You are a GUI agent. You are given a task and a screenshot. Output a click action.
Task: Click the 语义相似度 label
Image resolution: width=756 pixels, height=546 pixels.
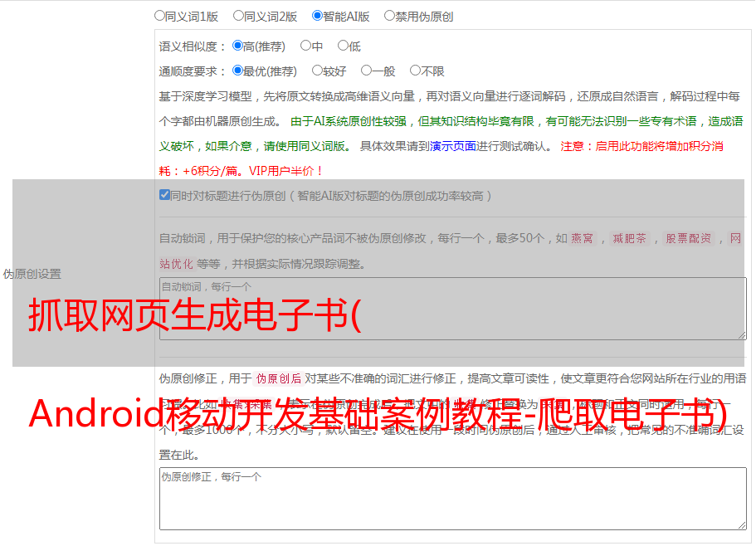[x=192, y=46]
